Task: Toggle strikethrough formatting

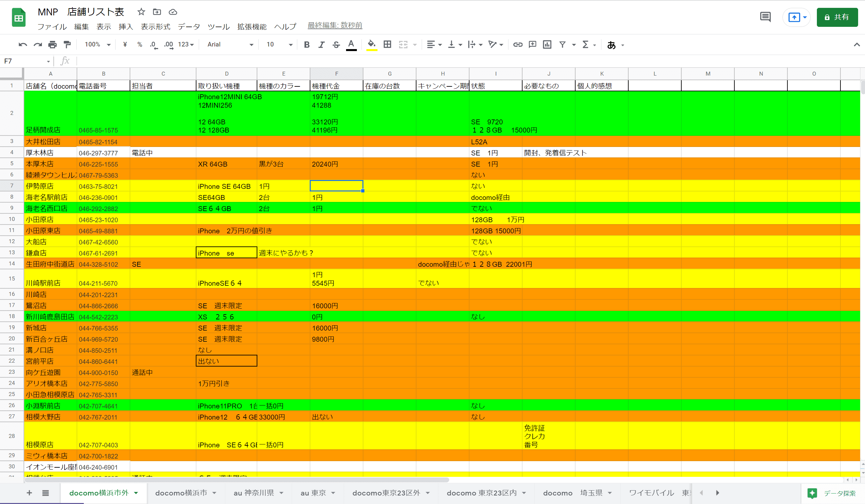Action: click(336, 45)
